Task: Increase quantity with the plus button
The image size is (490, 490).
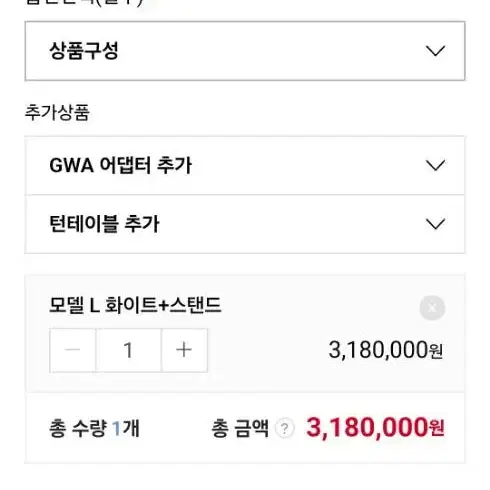Action: (x=184, y=350)
